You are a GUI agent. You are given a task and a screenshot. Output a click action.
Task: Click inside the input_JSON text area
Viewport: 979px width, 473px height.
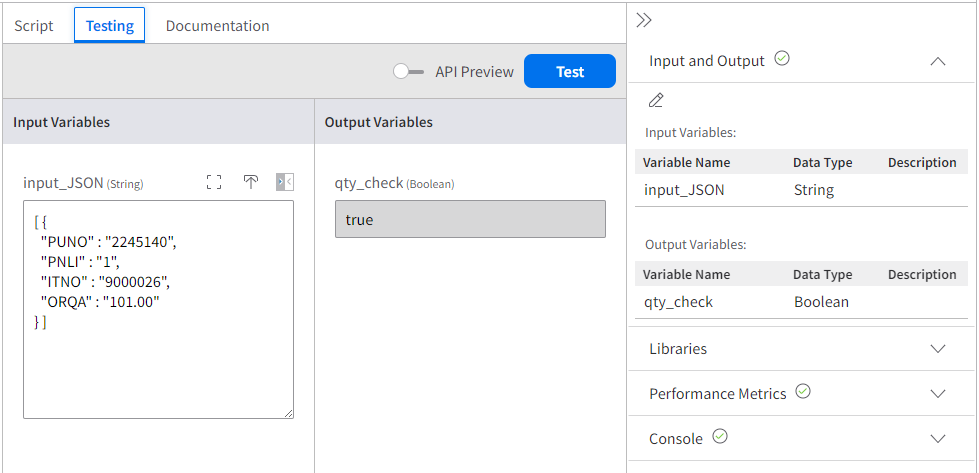coord(159,310)
